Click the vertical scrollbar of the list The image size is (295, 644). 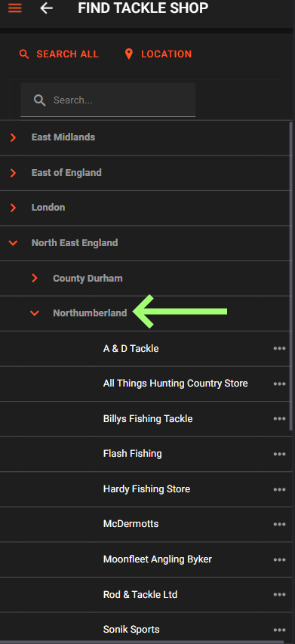click(291, 275)
